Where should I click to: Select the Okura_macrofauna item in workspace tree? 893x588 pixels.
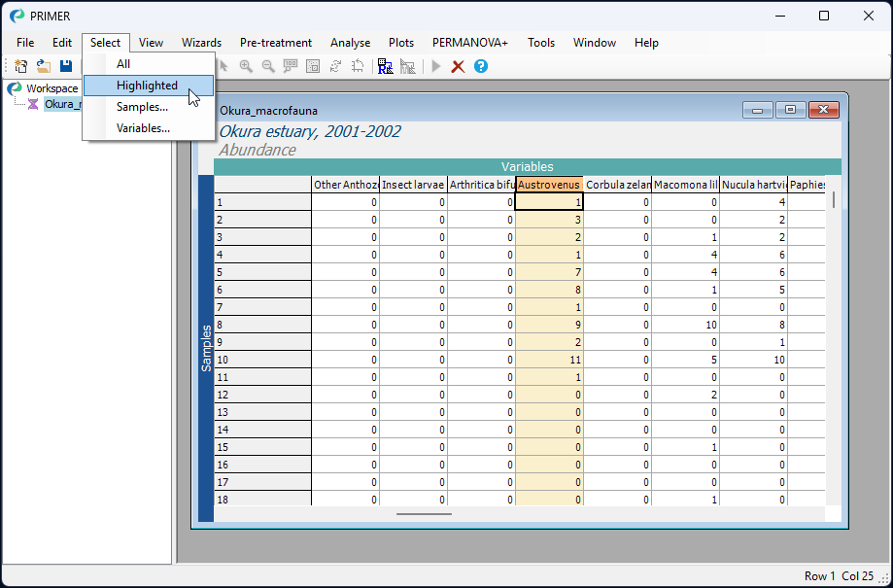coord(63,104)
